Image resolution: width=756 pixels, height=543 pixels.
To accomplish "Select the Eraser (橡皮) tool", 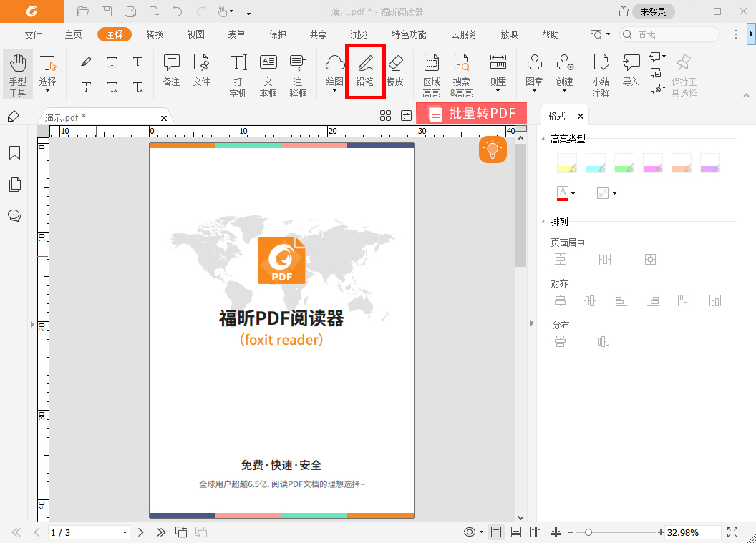I will click(395, 72).
